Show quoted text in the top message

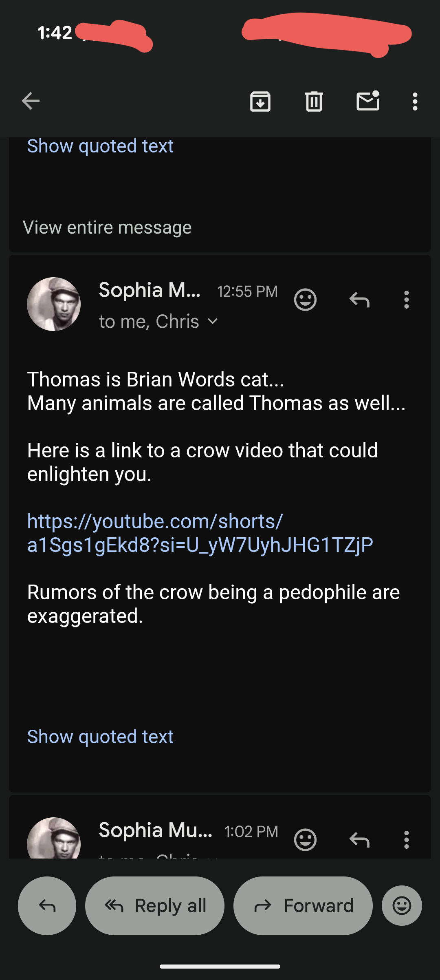pyautogui.click(x=100, y=146)
